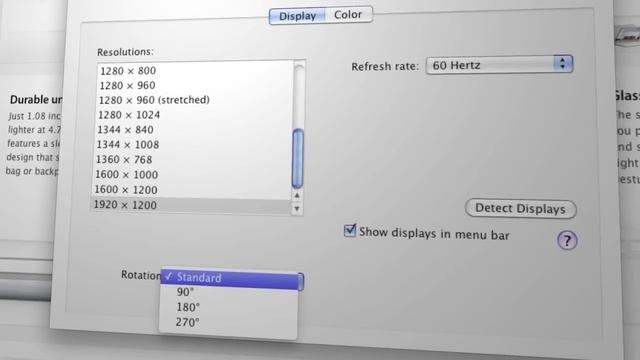Select 1344 × 1008 resolution
The height and width of the screenshot is (360, 640).
(x=193, y=144)
